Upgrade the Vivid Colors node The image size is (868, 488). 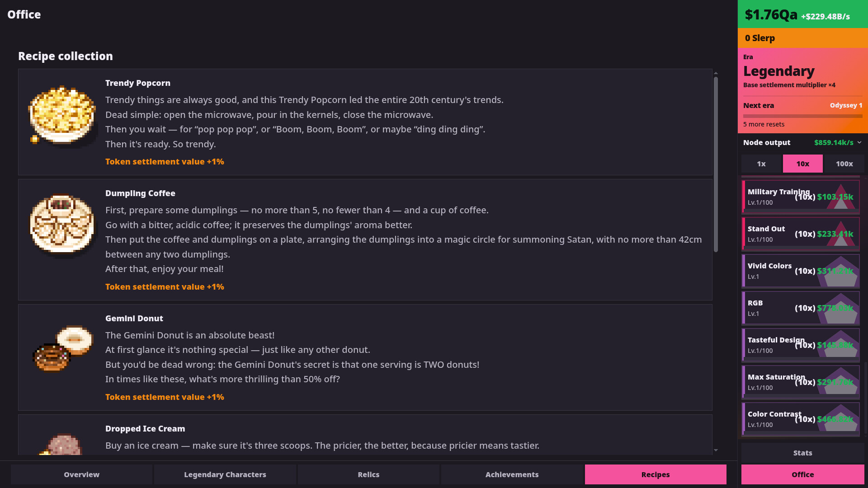coord(801,271)
